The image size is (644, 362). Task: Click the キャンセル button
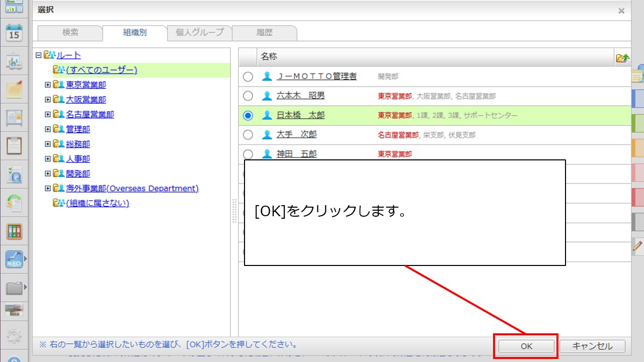point(592,346)
